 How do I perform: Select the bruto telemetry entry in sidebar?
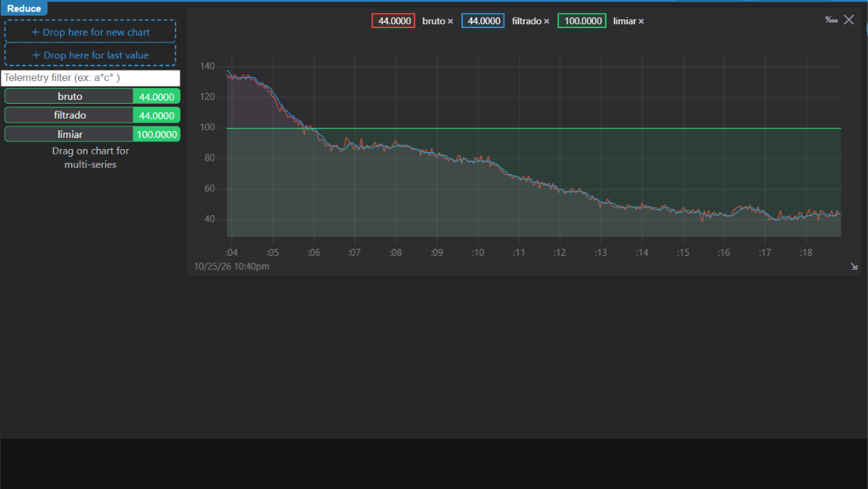pos(92,96)
